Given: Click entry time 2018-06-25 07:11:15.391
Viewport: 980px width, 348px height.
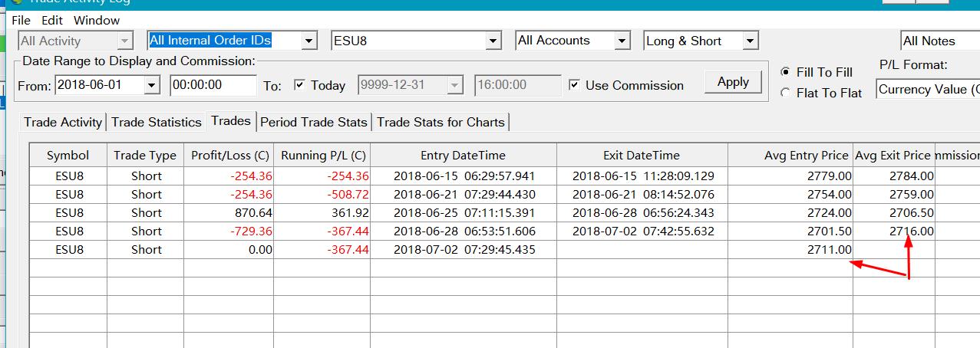Looking at the screenshot, I should [464, 213].
